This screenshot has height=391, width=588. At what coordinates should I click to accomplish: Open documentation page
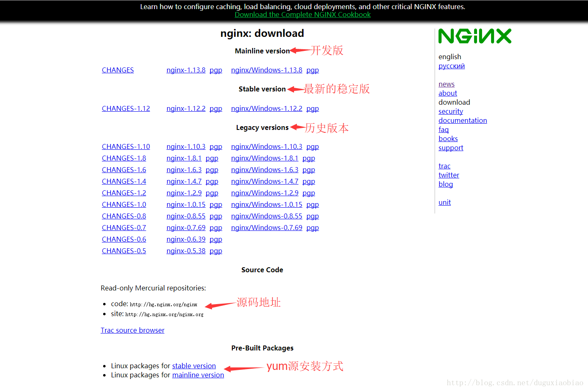463,120
